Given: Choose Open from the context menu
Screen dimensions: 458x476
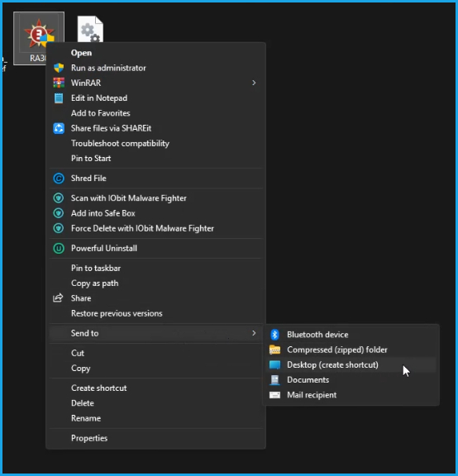Looking at the screenshot, I should click(x=155, y=53).
